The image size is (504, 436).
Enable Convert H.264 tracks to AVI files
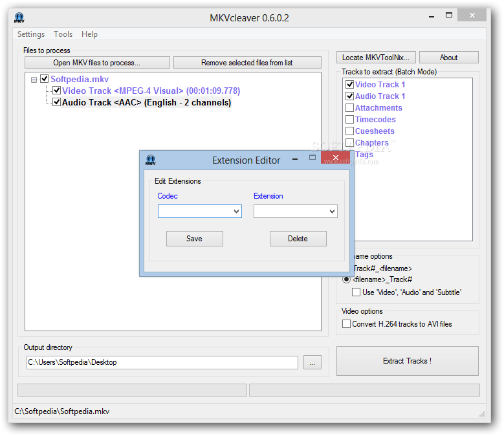click(x=347, y=324)
